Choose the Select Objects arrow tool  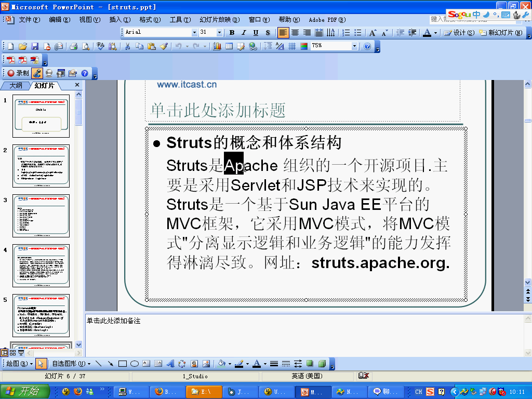click(41, 364)
